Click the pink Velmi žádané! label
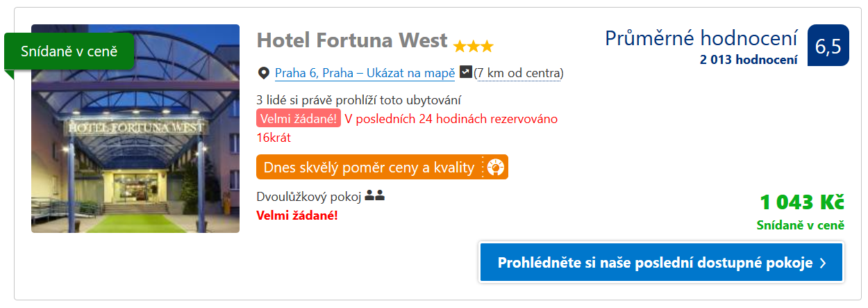The width and height of the screenshot is (868, 308). pos(299,119)
